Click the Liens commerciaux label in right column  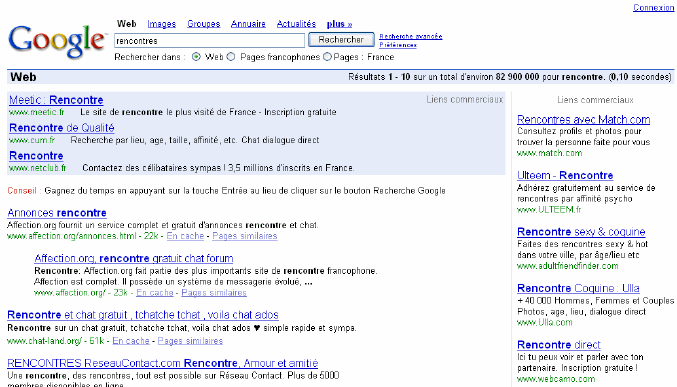coord(595,100)
